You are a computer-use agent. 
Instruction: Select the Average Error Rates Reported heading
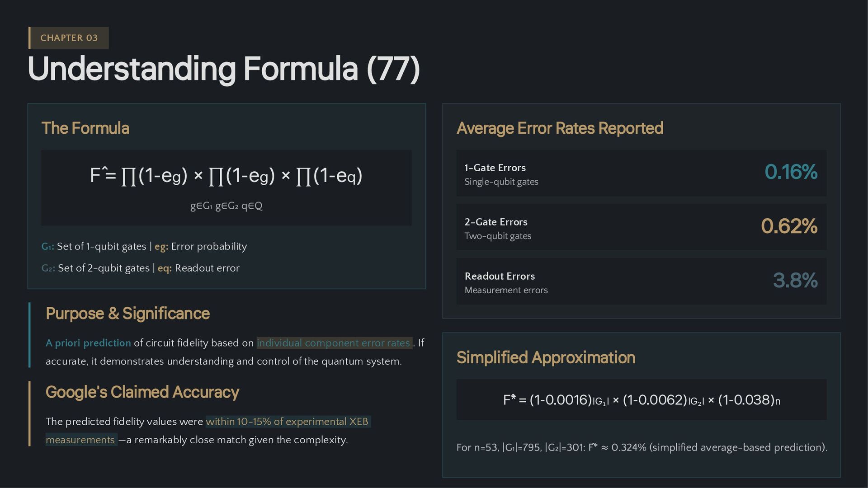coord(560,128)
